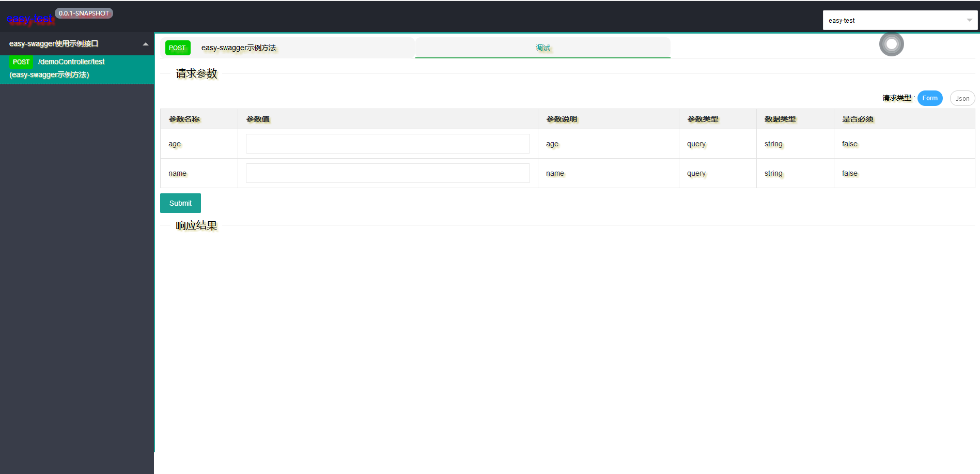980x474 pixels.
Task: Select the /demoController/test endpoint
Action: tap(71, 62)
